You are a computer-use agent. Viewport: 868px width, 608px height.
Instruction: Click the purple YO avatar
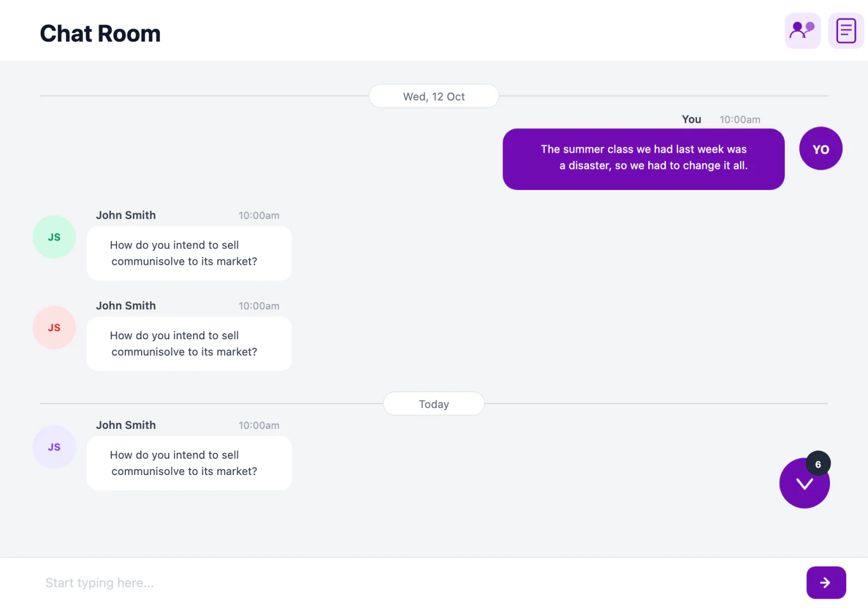coord(821,149)
